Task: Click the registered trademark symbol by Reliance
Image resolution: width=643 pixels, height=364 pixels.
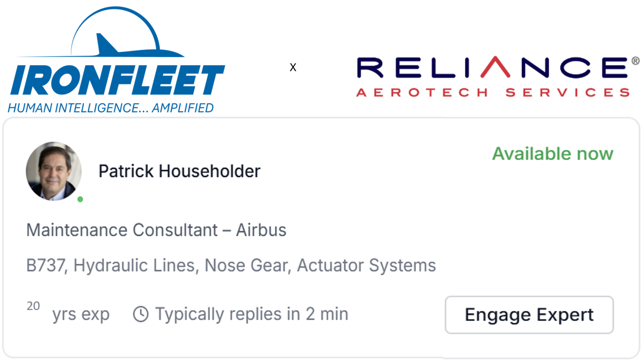Action: click(635, 61)
